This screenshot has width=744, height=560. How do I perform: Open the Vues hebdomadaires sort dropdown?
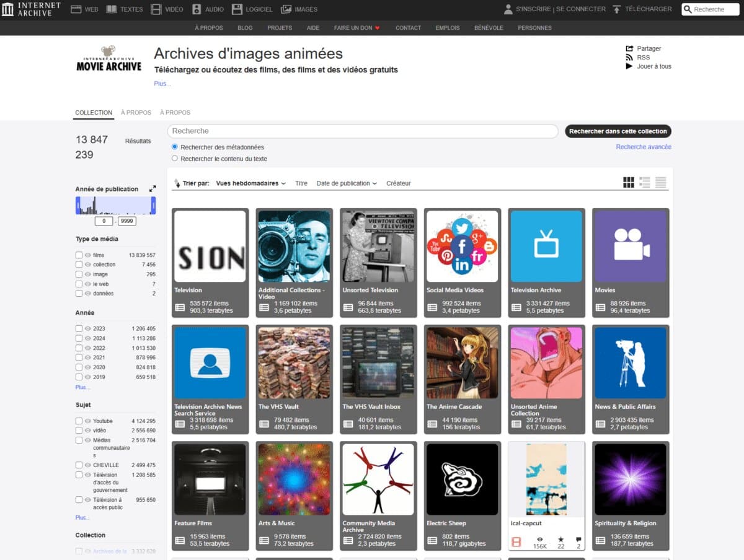tap(251, 183)
